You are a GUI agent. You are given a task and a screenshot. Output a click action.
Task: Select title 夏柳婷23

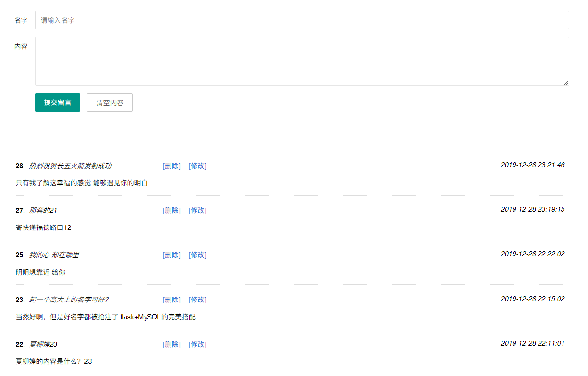pos(43,344)
